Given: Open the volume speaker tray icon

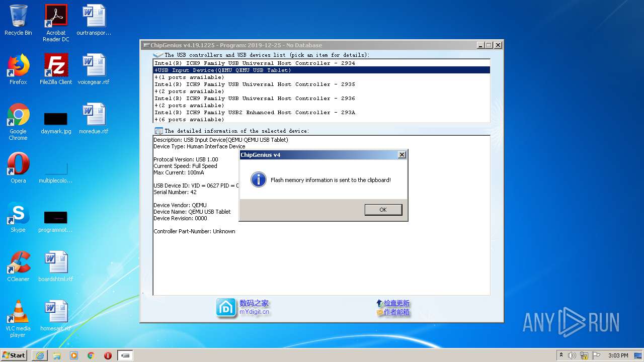Looking at the screenshot, I should pos(572,355).
